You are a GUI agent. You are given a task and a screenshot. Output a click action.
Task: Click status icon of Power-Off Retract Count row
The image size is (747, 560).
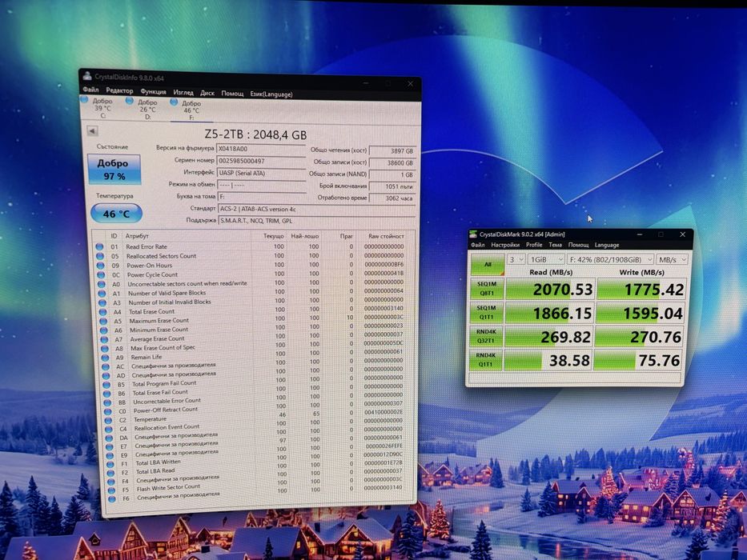[x=109, y=411]
